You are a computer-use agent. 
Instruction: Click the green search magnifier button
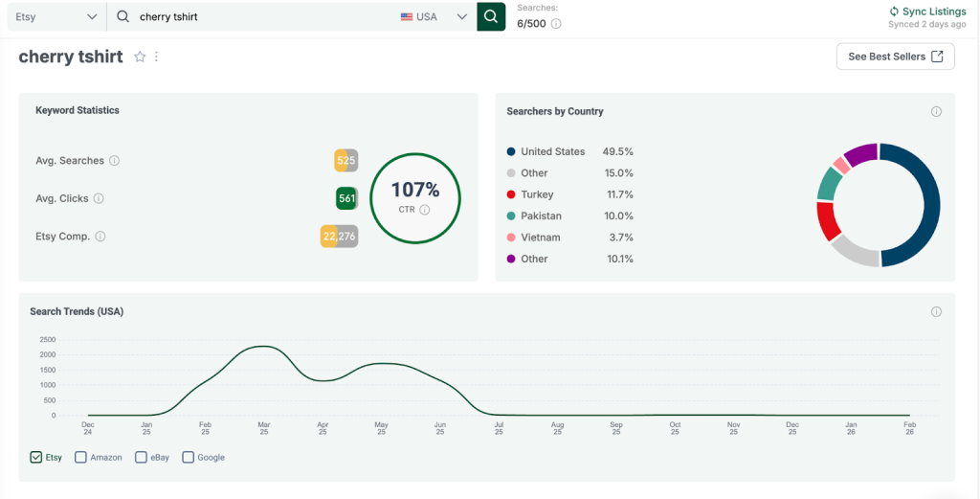tap(491, 16)
